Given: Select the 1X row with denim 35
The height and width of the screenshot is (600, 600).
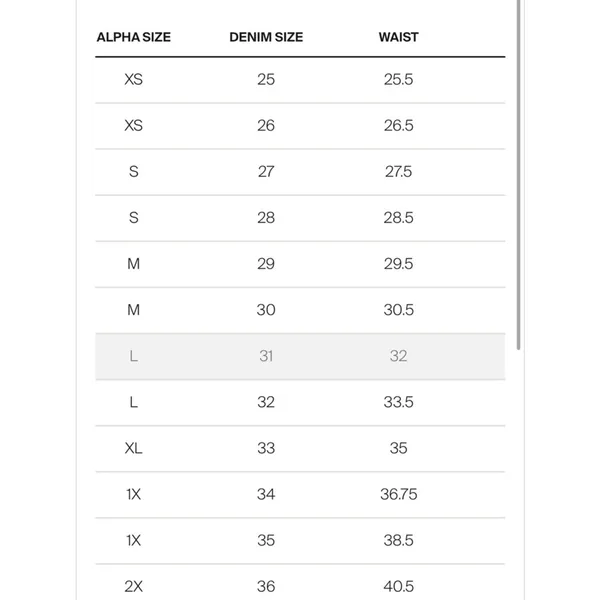Looking at the screenshot, I should click(300, 541).
